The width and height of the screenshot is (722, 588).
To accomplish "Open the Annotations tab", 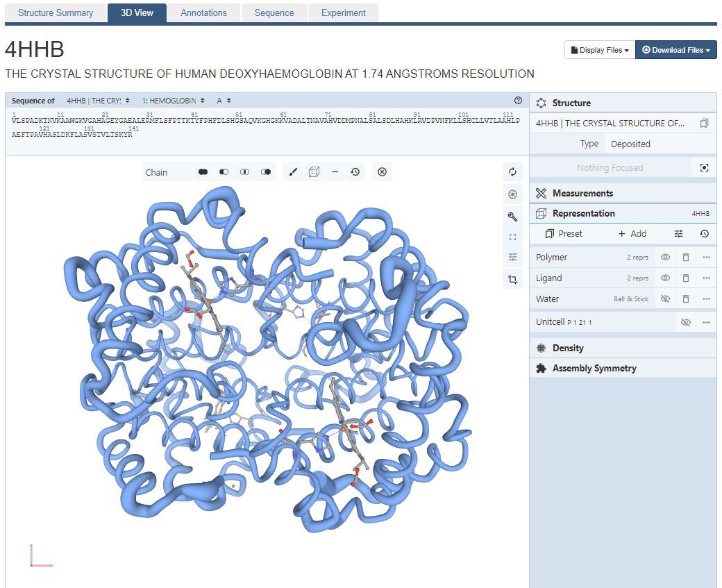I will point(203,12).
